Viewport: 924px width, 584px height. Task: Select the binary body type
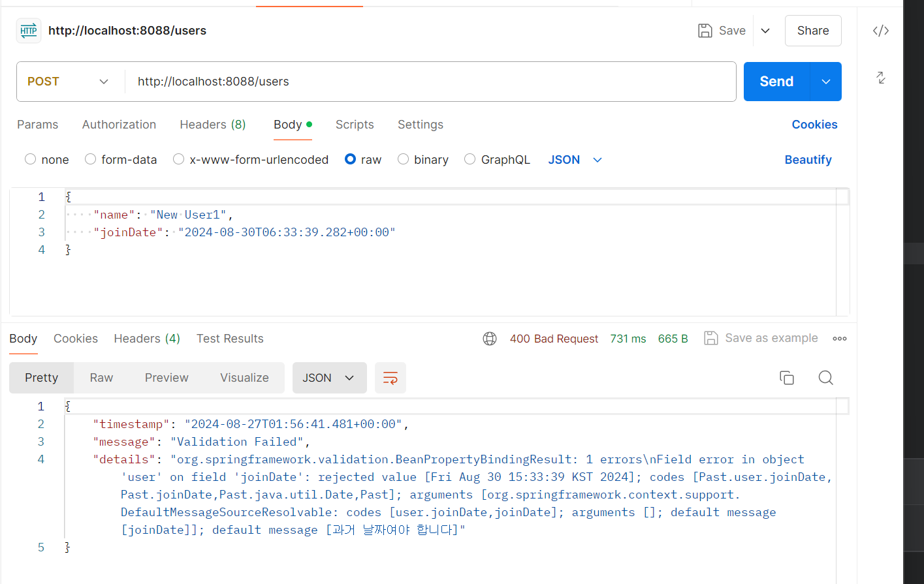(x=403, y=159)
